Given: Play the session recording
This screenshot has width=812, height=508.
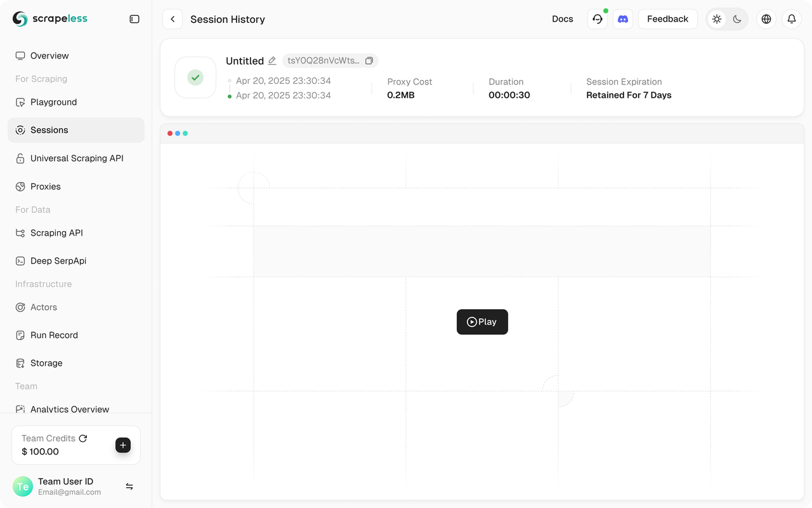Looking at the screenshot, I should 482,322.
